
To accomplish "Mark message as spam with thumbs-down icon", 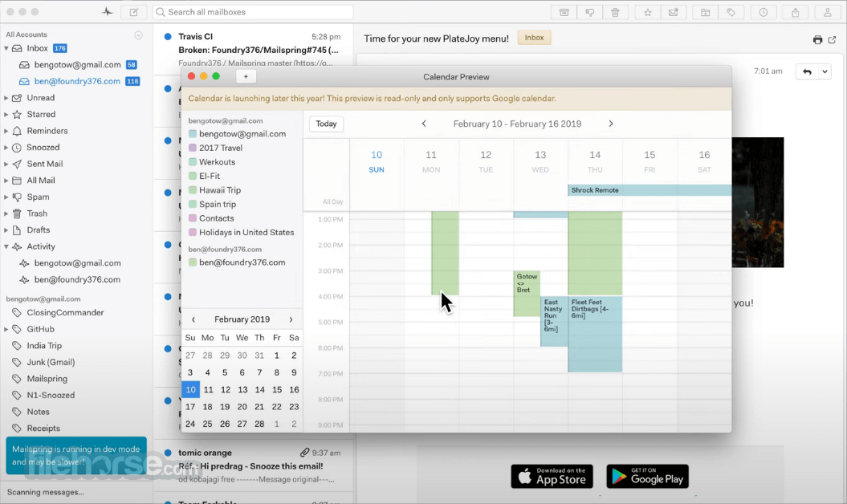I will (590, 12).
